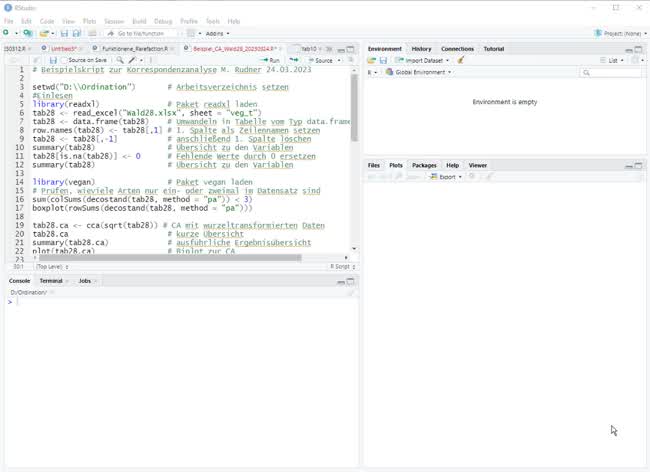Maximize the source editor pane
This screenshot has width=650, height=472.
tap(350, 49)
